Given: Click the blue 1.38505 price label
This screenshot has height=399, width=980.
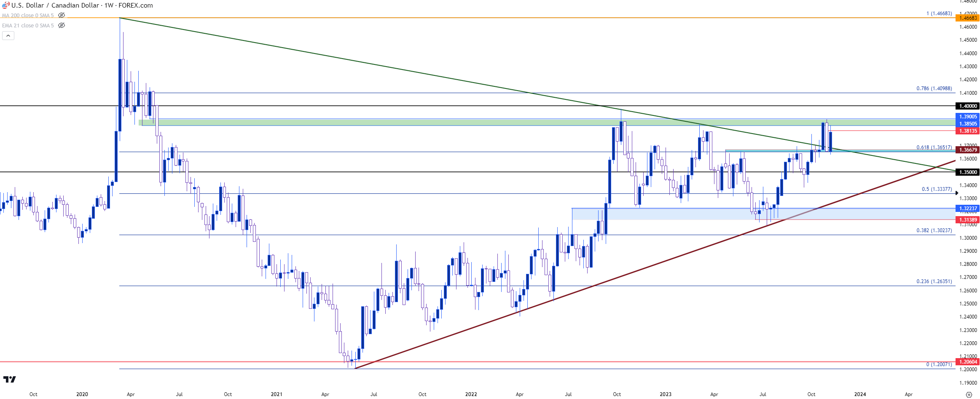Looking at the screenshot, I should (967, 123).
